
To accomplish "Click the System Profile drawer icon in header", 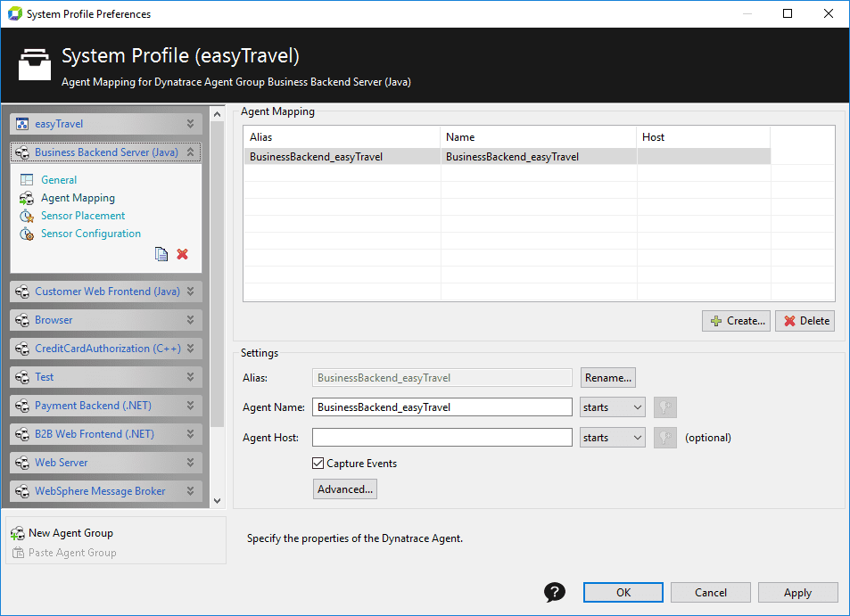I will tap(35, 64).
